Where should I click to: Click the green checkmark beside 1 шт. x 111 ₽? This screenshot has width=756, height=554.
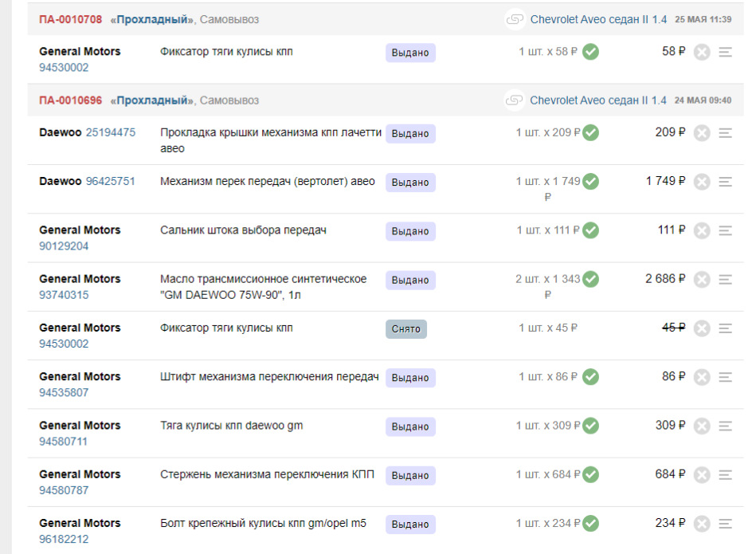click(x=590, y=230)
